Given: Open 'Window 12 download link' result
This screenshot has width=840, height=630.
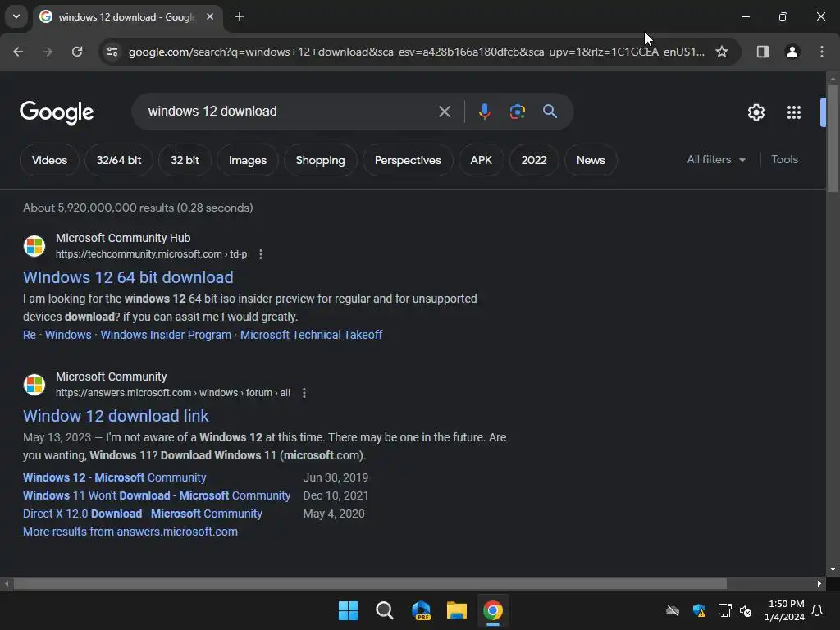Looking at the screenshot, I should click(116, 416).
